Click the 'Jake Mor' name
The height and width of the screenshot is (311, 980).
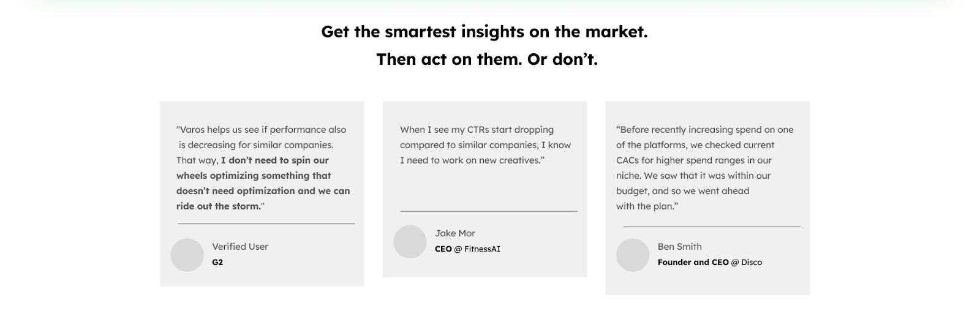(455, 233)
